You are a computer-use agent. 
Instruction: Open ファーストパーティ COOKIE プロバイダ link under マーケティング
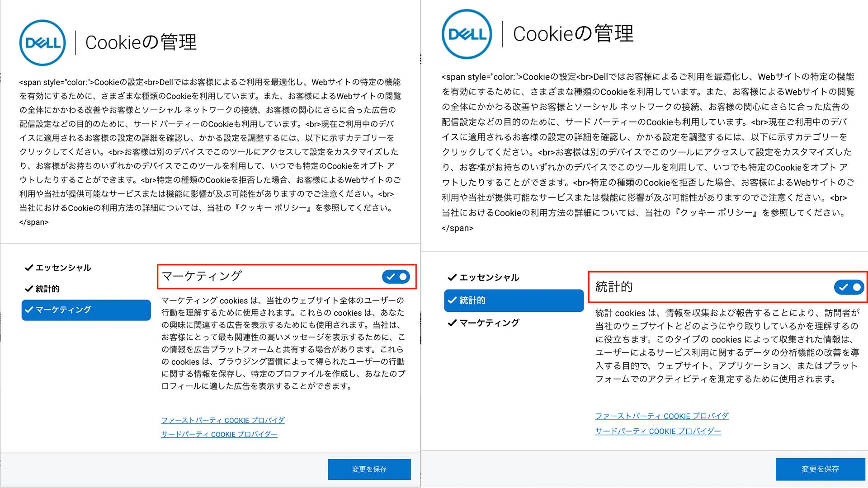pyautogui.click(x=223, y=420)
